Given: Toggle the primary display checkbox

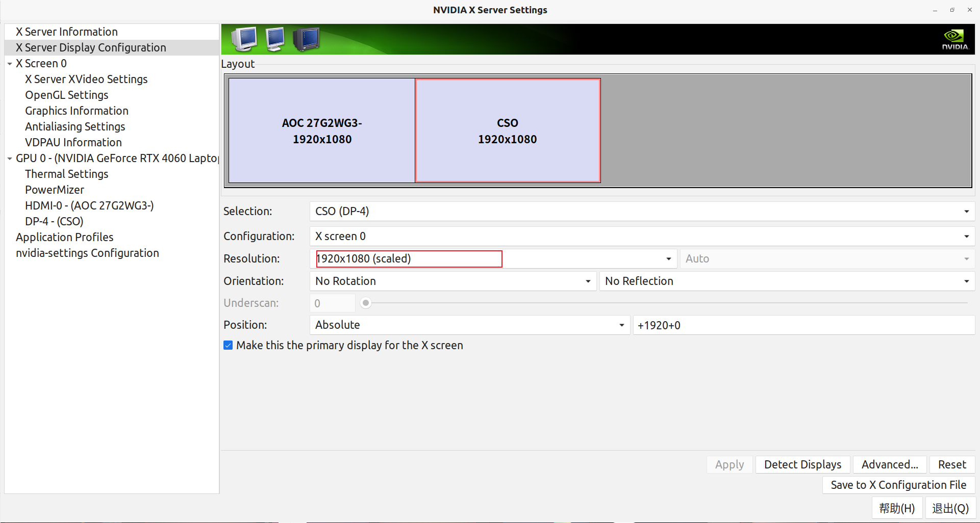Looking at the screenshot, I should tap(228, 345).
